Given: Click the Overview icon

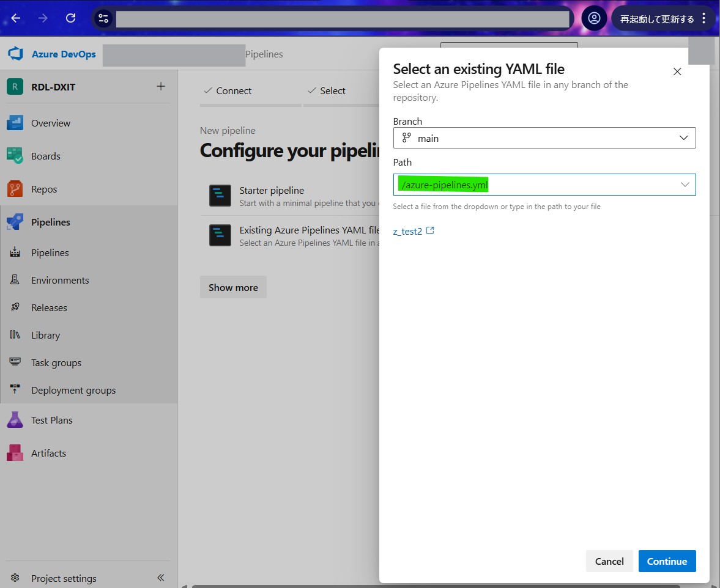Looking at the screenshot, I should coord(15,123).
